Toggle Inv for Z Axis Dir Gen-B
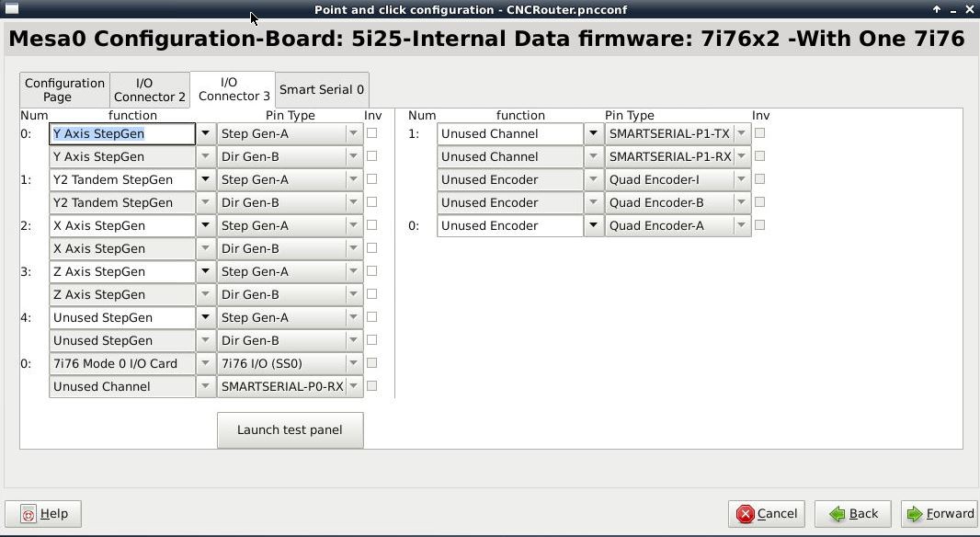Image resolution: width=980 pixels, height=537 pixels. click(372, 294)
